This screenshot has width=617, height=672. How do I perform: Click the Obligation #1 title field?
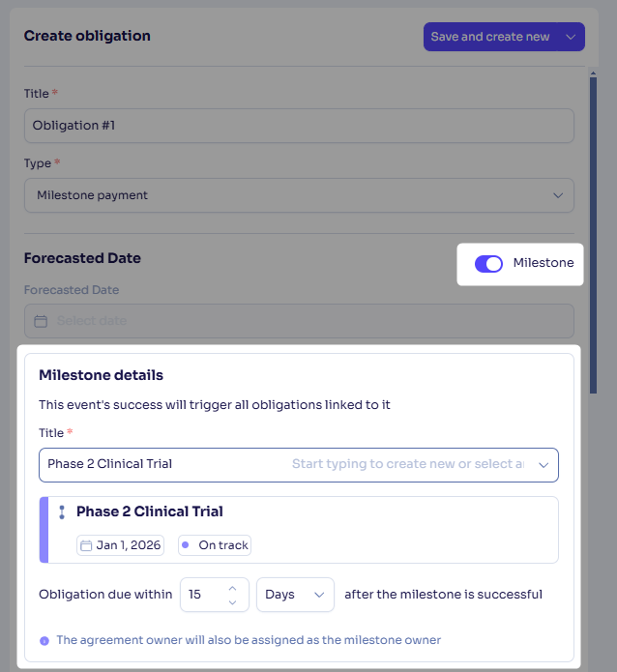[x=299, y=126]
